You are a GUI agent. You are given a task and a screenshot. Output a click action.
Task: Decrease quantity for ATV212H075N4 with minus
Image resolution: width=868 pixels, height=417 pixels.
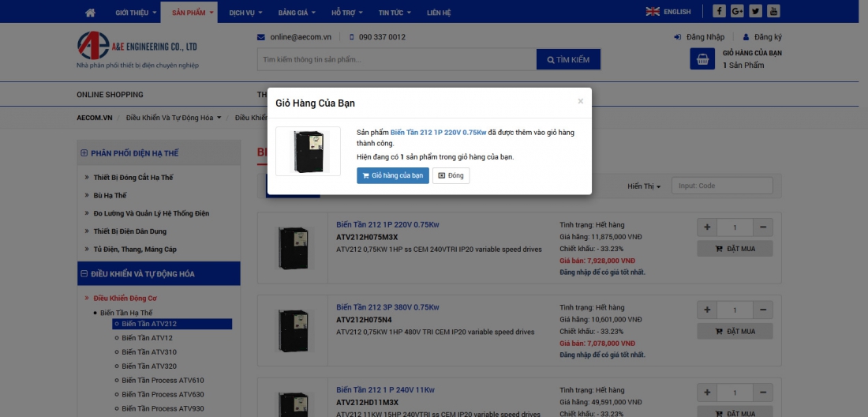(x=763, y=310)
